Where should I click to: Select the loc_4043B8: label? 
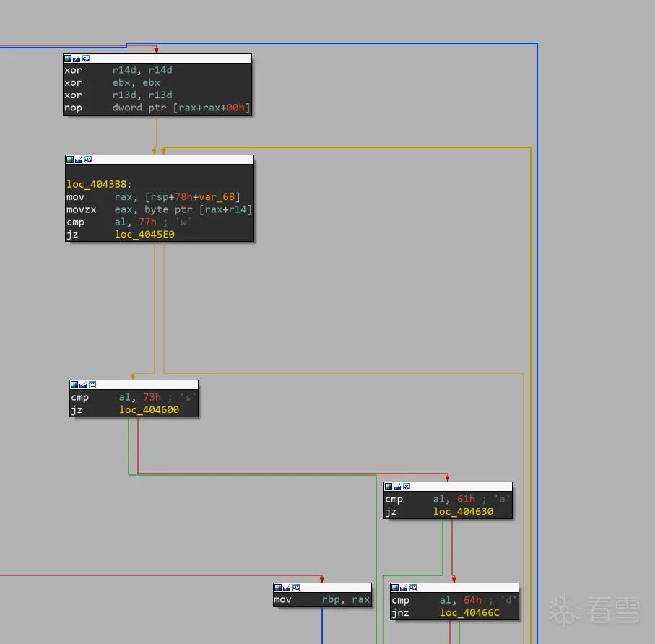99,184
